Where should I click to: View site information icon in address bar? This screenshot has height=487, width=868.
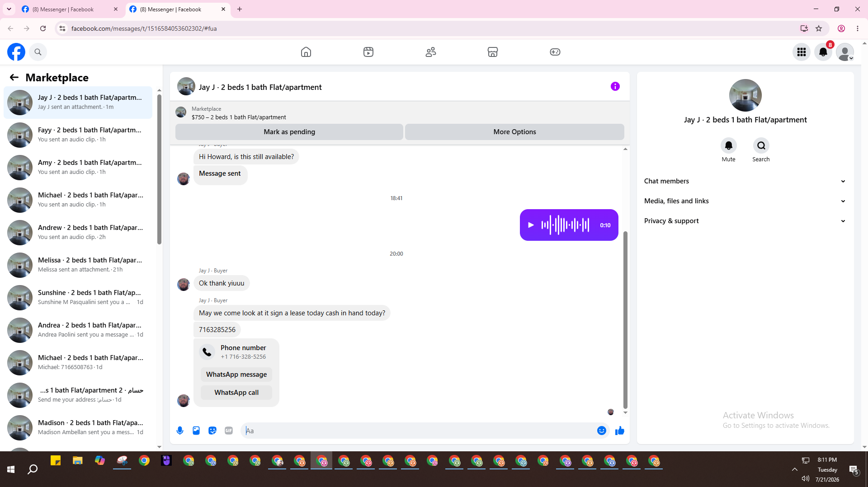coord(62,28)
